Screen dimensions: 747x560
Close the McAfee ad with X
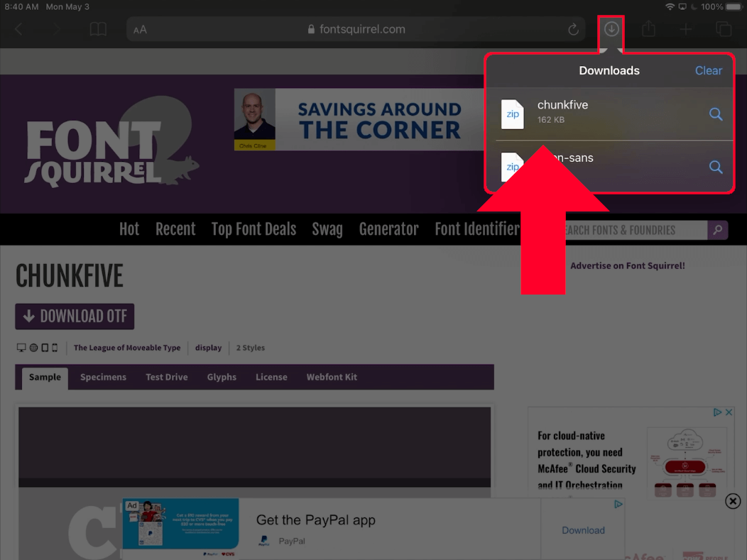click(729, 412)
